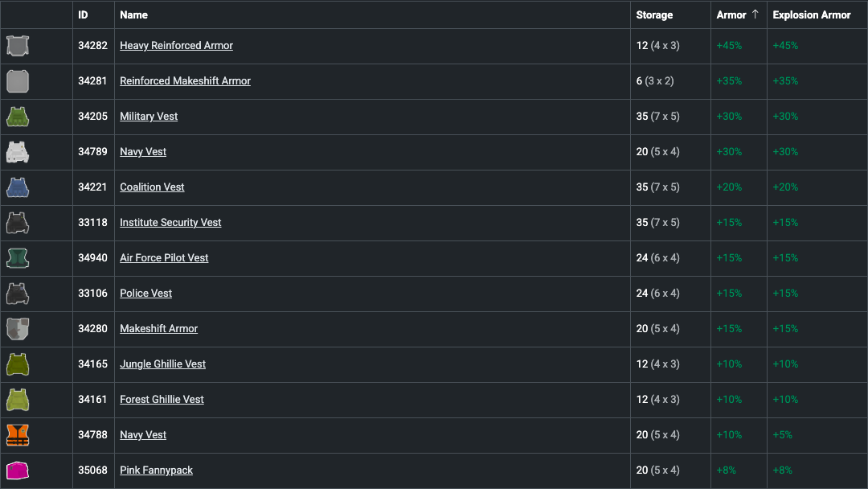Sort table by Armor column
Screen dimensions: 868x489
coord(731,14)
